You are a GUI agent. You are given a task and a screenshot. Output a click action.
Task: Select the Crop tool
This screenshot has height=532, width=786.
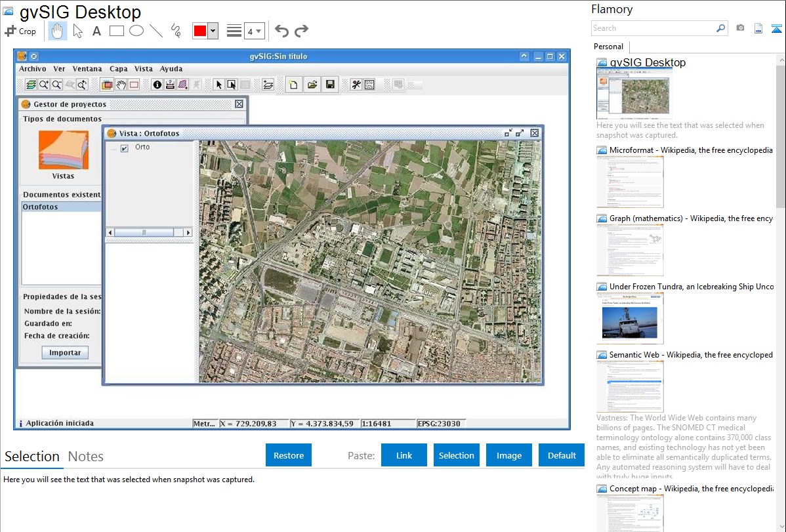pos(20,31)
